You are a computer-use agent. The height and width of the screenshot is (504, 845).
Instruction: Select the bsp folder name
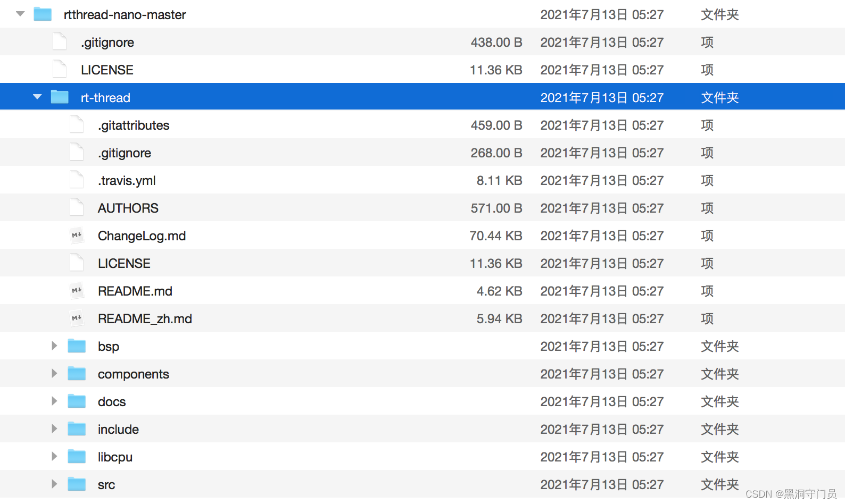[109, 347]
